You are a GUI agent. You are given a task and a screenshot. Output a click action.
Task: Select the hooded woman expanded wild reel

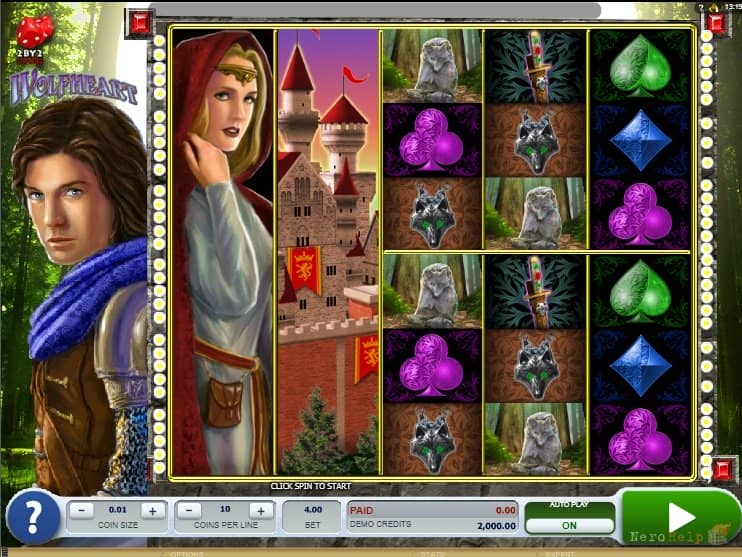coord(223,252)
